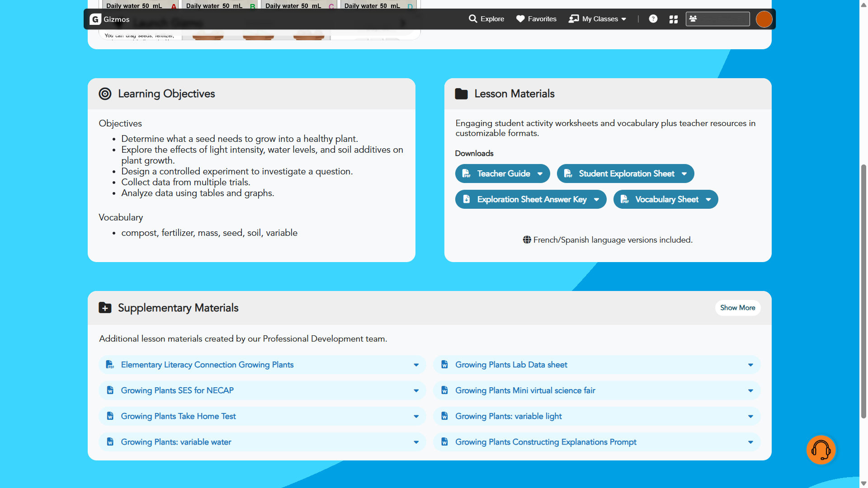The width and height of the screenshot is (868, 488).
Task: Click the Gizmos logo icon
Action: coord(95,19)
